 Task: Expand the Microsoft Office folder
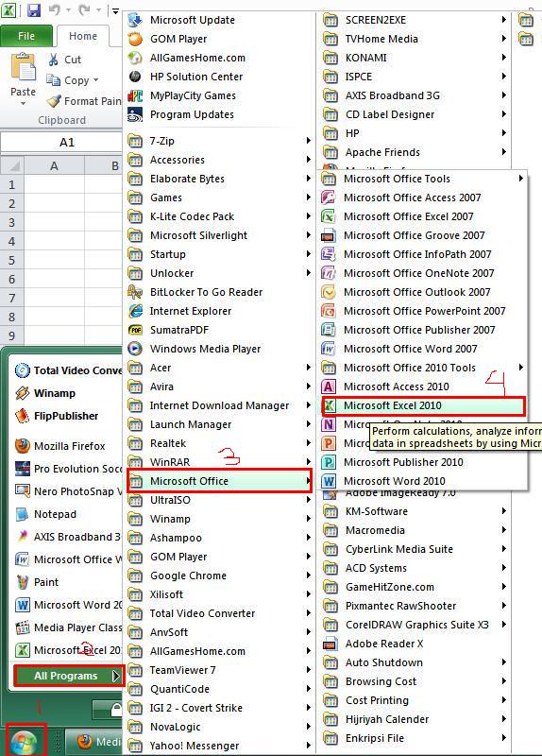point(220,481)
